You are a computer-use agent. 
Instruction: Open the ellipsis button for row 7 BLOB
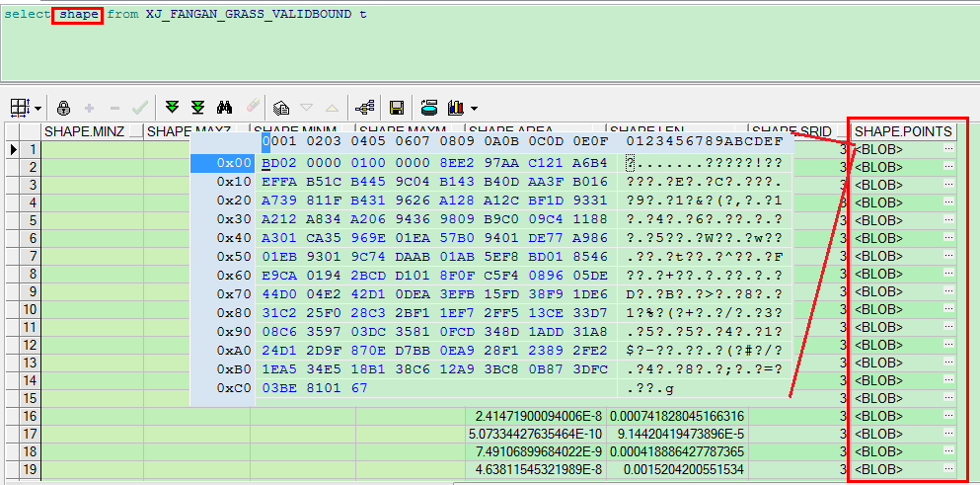[x=948, y=256]
